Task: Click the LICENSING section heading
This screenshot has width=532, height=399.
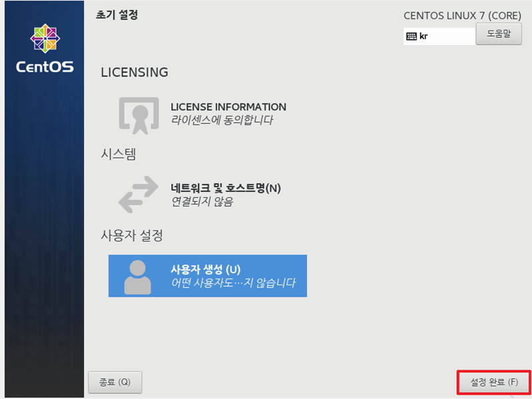Action: (134, 72)
